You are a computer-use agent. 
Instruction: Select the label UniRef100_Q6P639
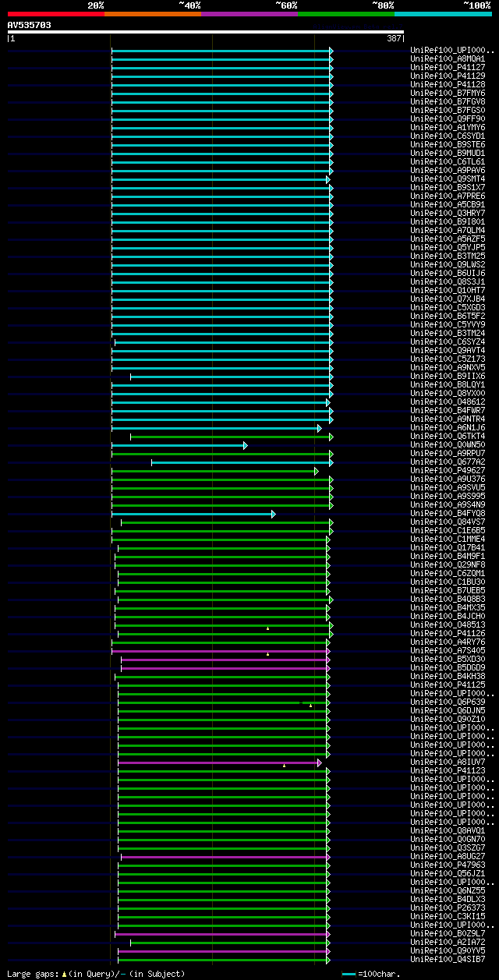(448, 702)
